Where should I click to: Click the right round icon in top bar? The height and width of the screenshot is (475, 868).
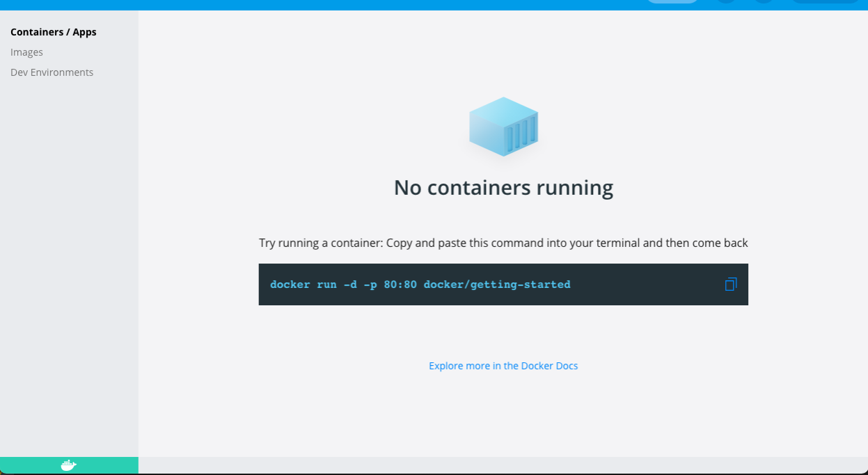pos(764,1)
